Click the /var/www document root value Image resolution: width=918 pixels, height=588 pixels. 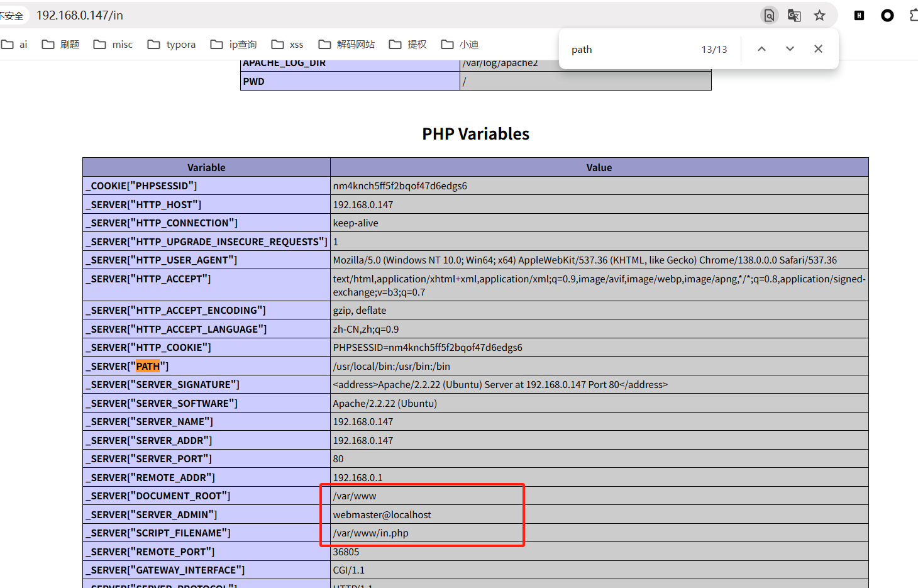point(355,496)
